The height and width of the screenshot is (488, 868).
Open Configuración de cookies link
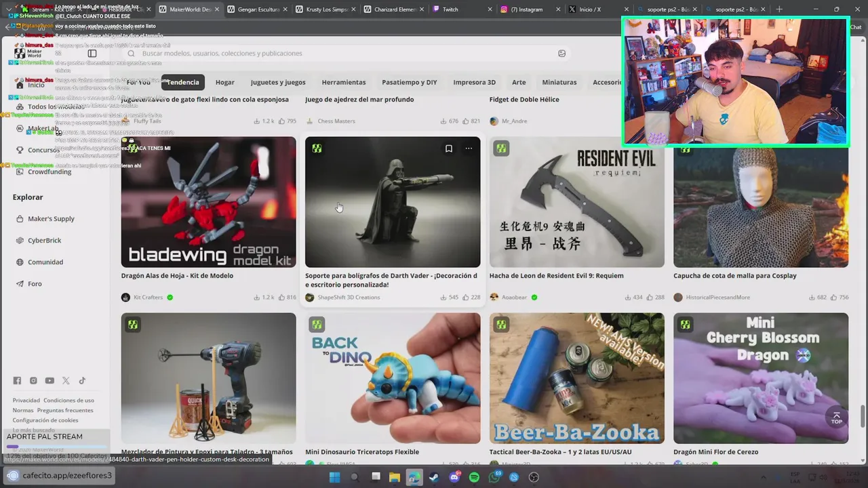pyautogui.click(x=45, y=420)
